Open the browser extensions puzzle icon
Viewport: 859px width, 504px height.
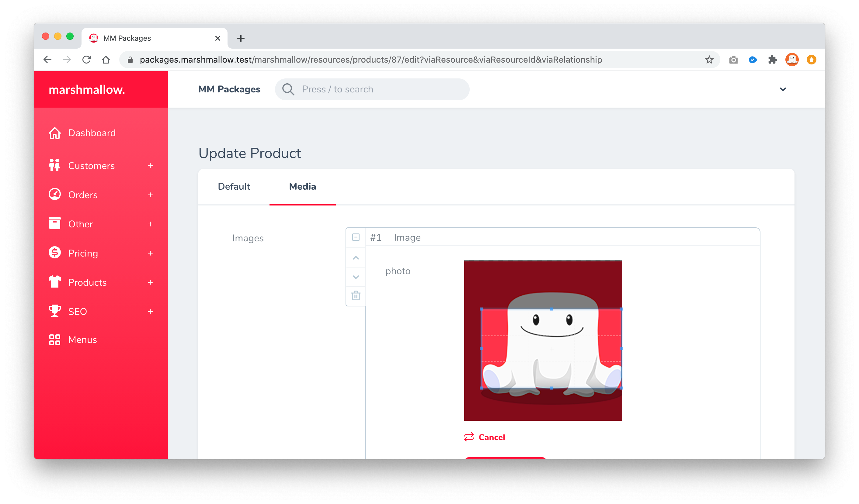[x=772, y=60]
